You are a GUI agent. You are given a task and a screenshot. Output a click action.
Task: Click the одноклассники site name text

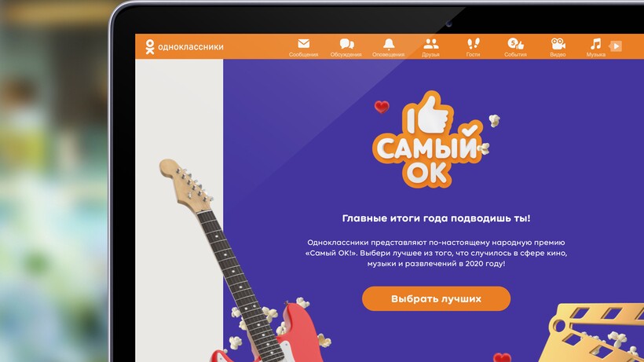191,47
